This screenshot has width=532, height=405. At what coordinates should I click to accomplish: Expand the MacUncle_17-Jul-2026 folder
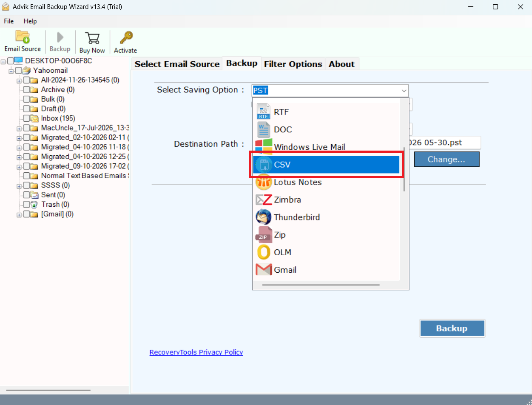19,128
